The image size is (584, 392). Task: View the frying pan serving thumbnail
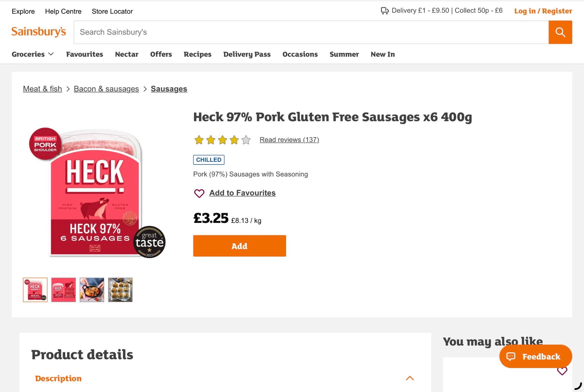92,290
